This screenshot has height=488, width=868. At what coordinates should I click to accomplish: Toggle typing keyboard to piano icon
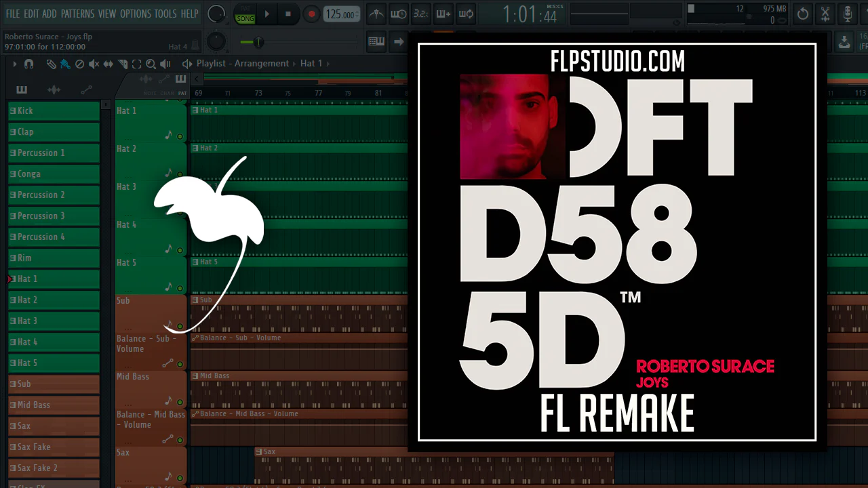pyautogui.click(x=376, y=42)
